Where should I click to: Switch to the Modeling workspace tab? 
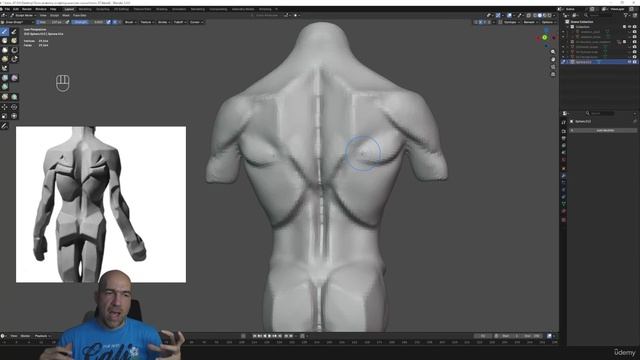coord(85,9)
